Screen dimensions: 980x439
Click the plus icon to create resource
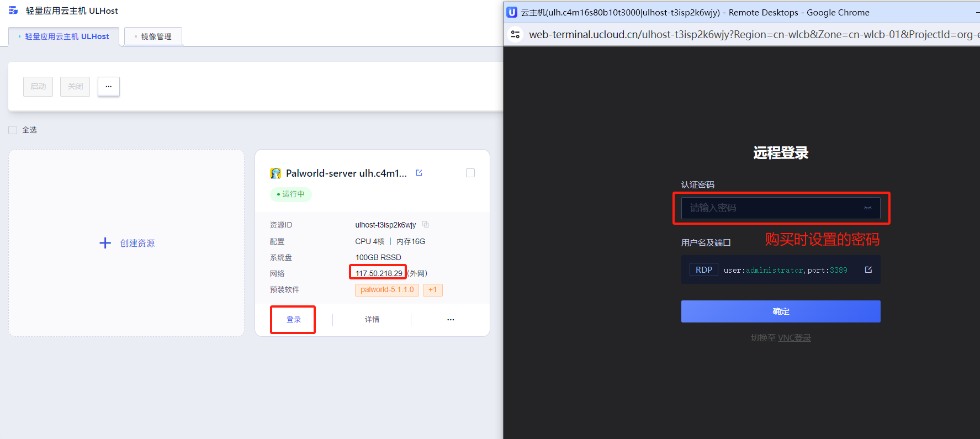pyautogui.click(x=105, y=243)
